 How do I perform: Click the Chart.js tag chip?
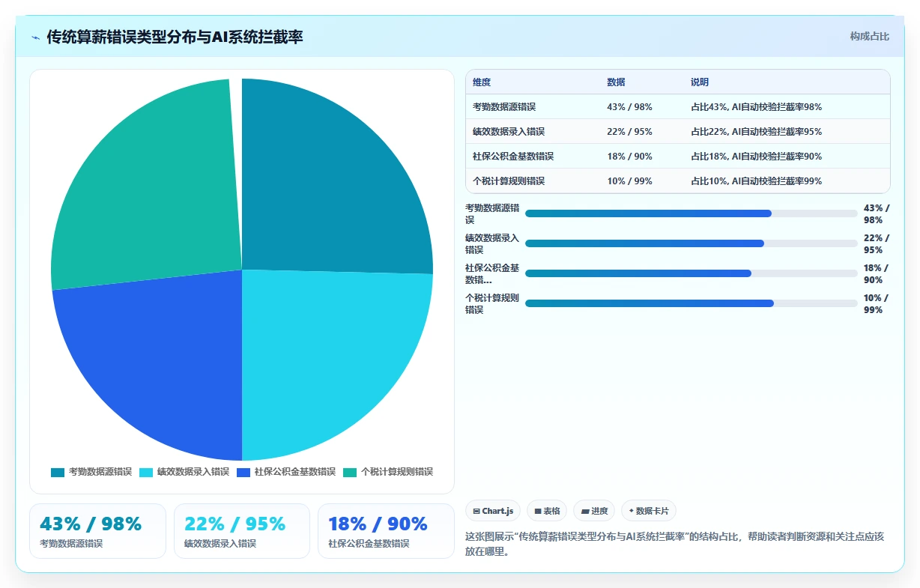point(493,511)
